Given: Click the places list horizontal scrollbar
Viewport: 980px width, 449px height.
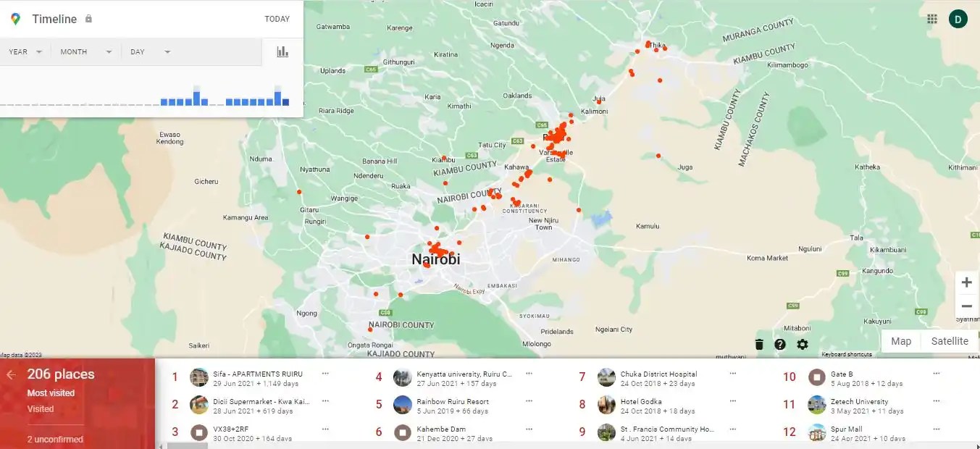Looking at the screenshot, I should coord(187,445).
